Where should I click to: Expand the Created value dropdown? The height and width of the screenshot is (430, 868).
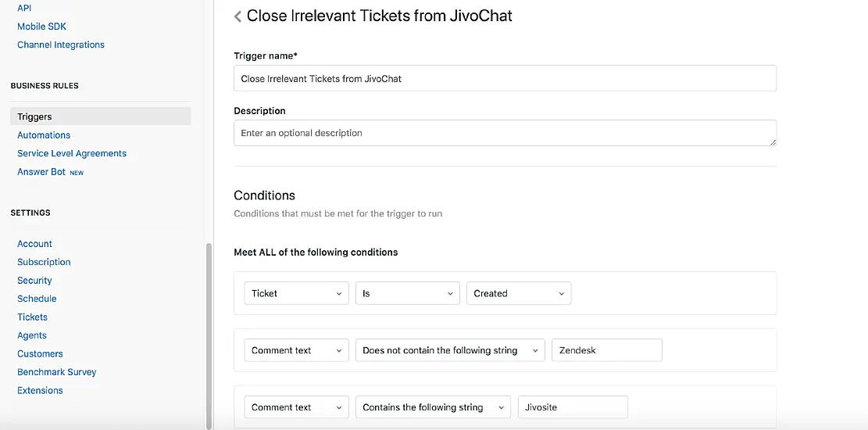[x=519, y=293]
